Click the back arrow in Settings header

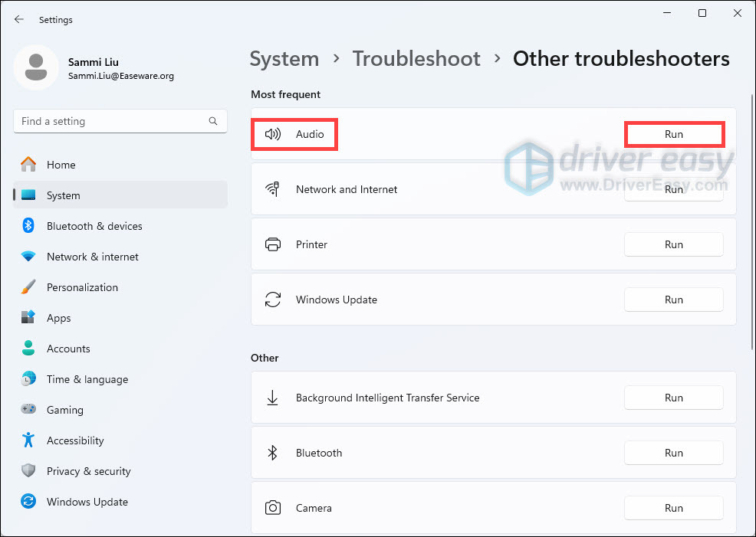click(x=19, y=19)
